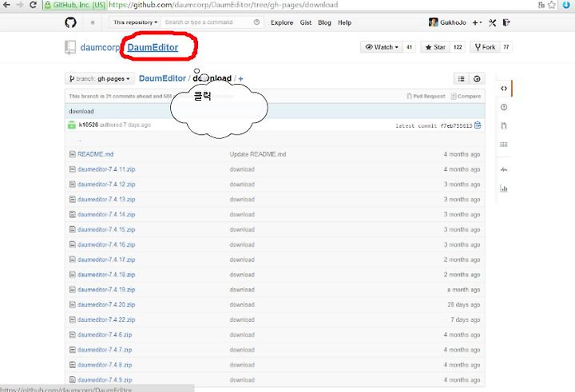View the 41 watchers count

[409, 47]
